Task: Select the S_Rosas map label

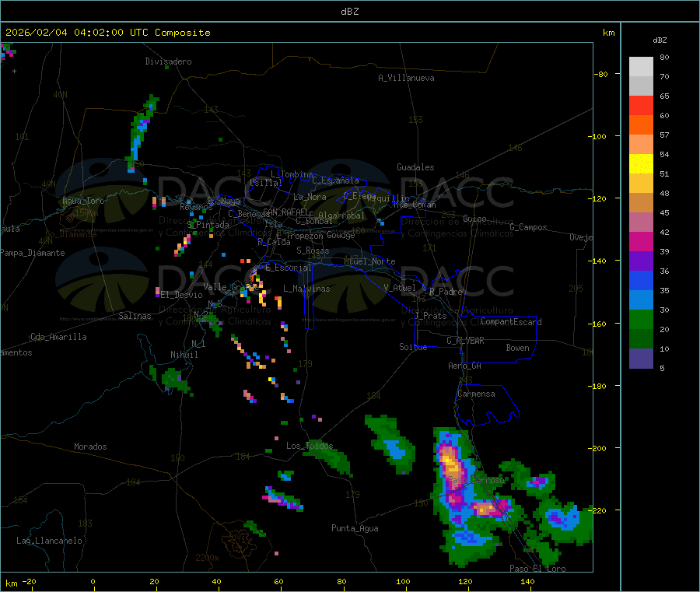Action: (x=313, y=250)
